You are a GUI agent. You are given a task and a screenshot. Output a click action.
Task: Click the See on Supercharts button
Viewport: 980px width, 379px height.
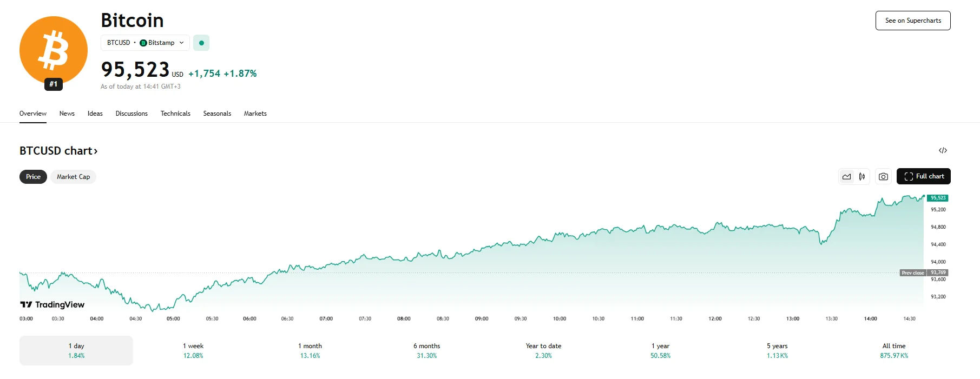coord(913,21)
